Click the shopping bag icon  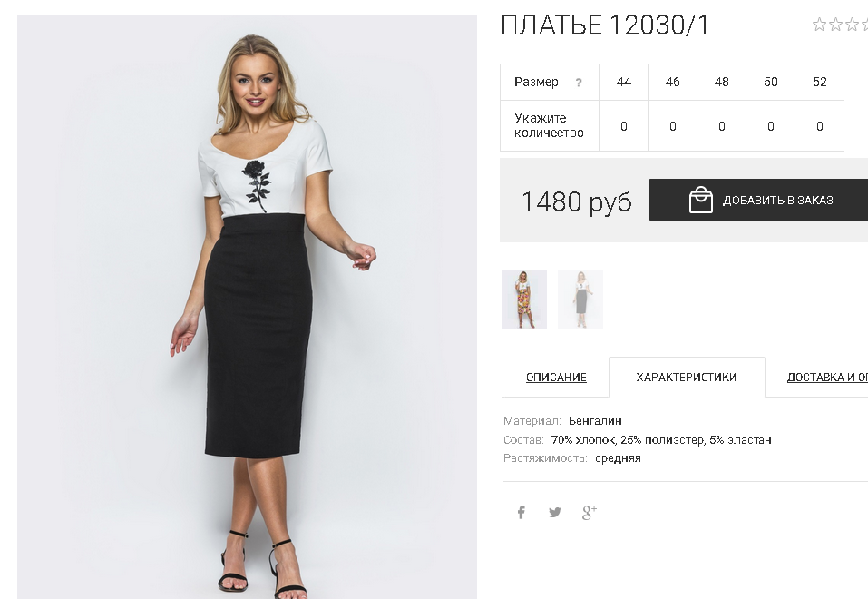(700, 200)
